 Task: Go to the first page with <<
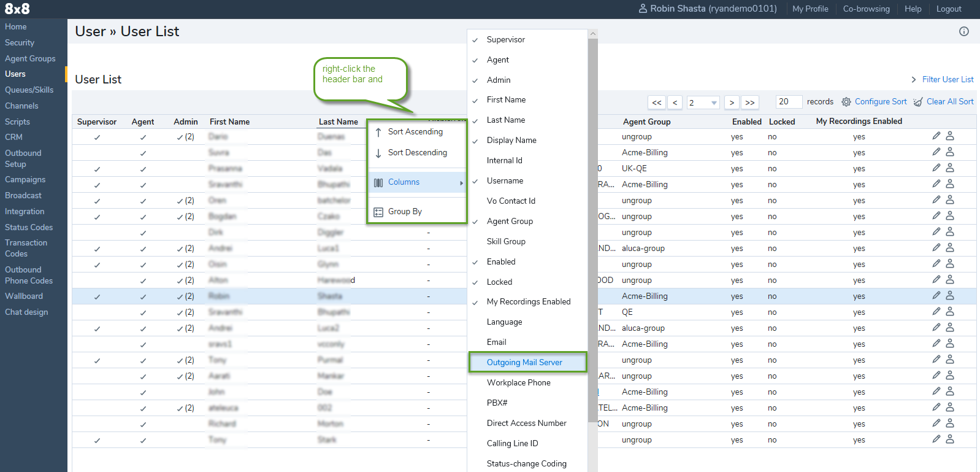[x=657, y=103]
